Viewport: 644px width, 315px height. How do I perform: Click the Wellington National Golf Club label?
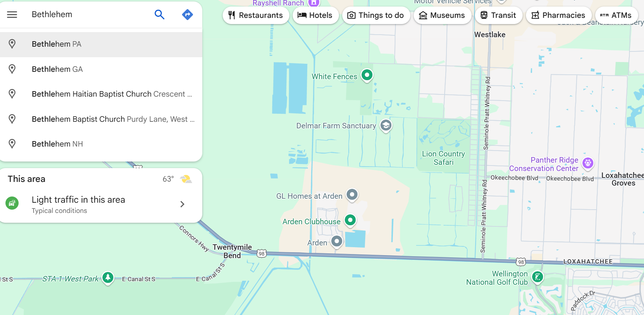(497, 278)
